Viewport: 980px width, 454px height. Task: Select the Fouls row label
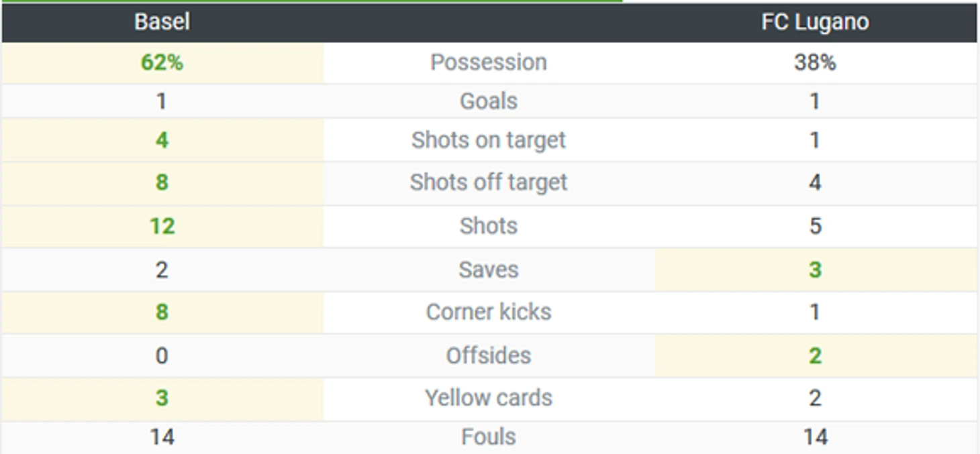[x=488, y=437]
